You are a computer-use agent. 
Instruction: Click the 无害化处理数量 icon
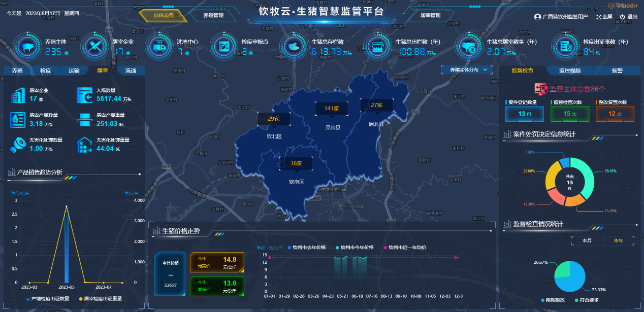18,145
